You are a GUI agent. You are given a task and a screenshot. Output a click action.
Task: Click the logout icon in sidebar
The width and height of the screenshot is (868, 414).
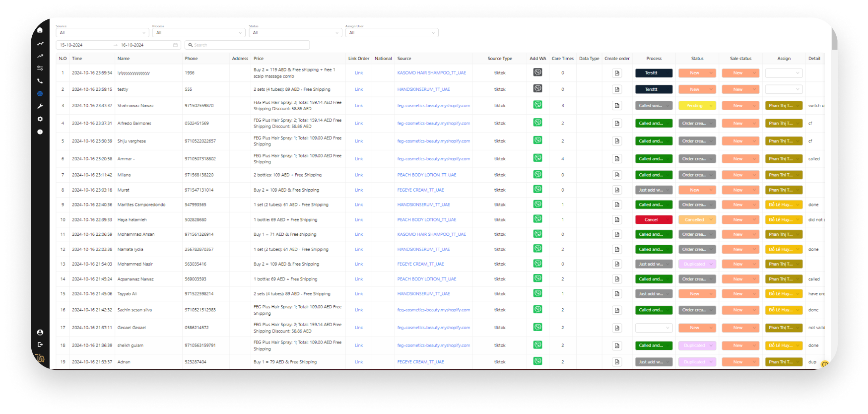coord(40,345)
